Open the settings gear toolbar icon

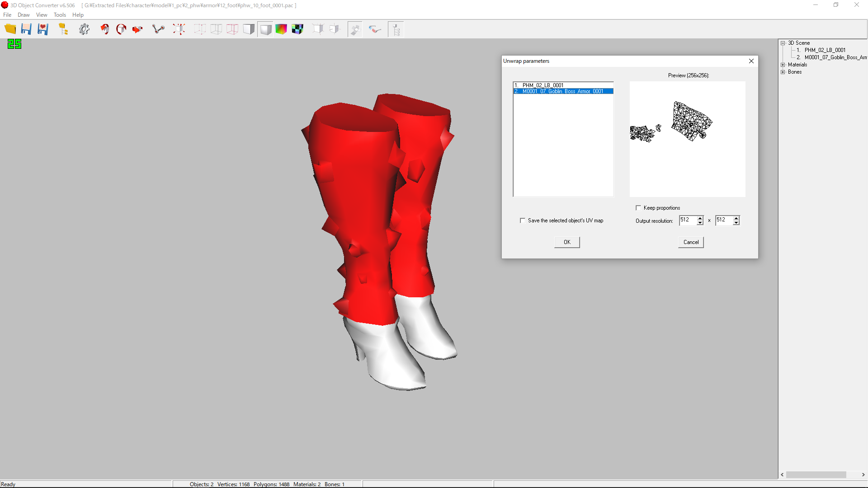click(x=84, y=29)
